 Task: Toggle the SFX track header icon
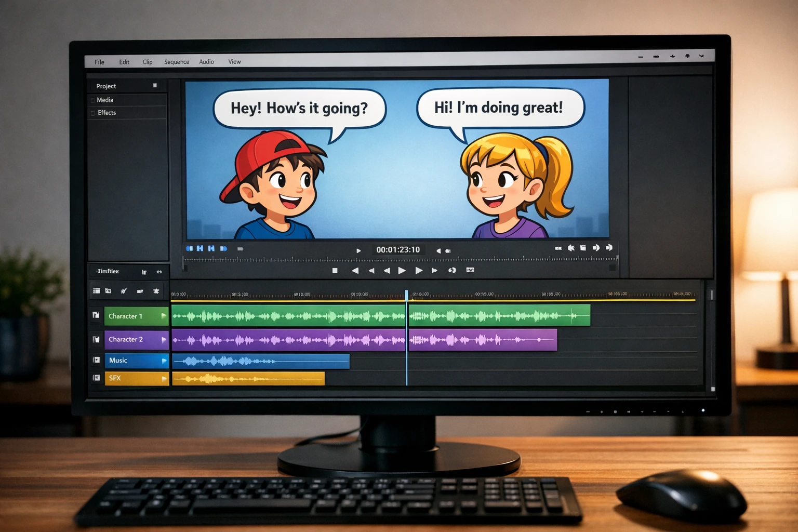[x=96, y=378]
